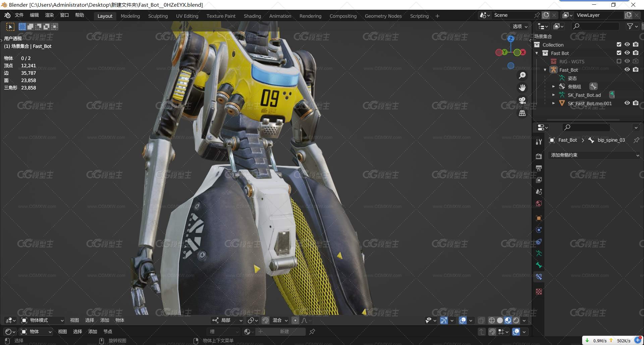Select solid viewport shading mode
Viewport: 644px width, 345px height.
point(500,321)
